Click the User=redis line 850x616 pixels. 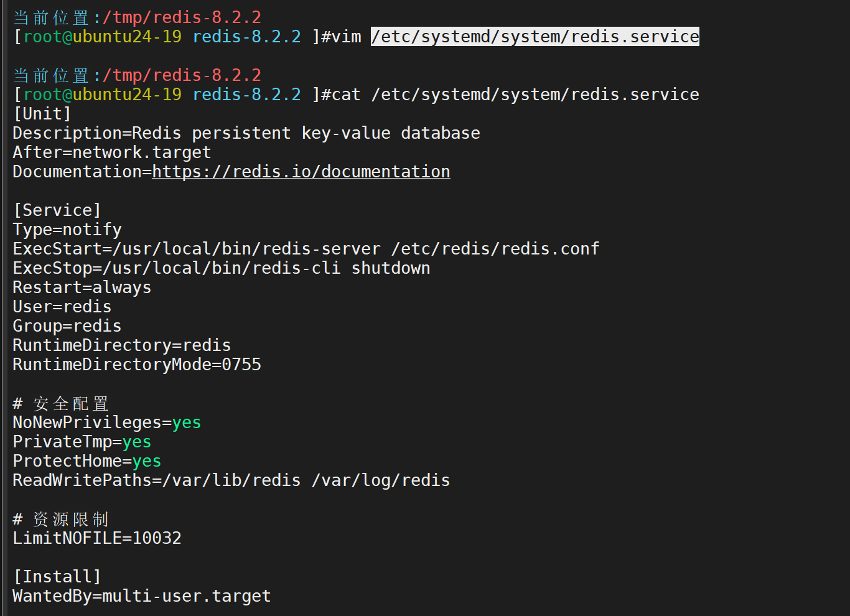pyautogui.click(x=62, y=307)
